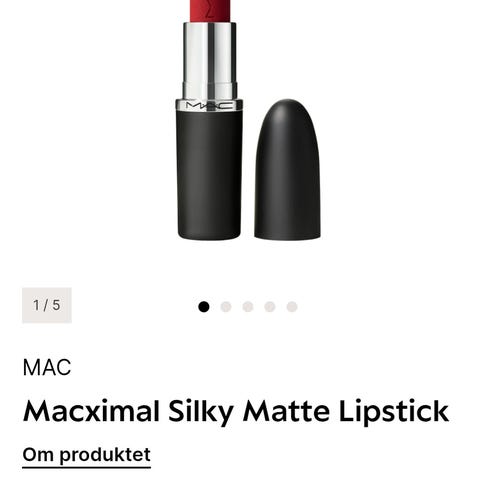480x480 pixels.
Task: Show the third image via carousel dot
Action: click(x=248, y=307)
